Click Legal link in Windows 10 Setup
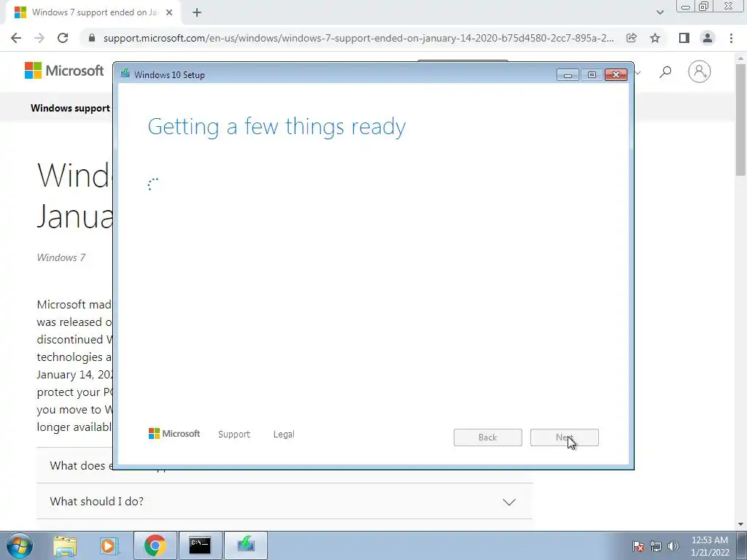The height and width of the screenshot is (560, 747). pos(284,435)
